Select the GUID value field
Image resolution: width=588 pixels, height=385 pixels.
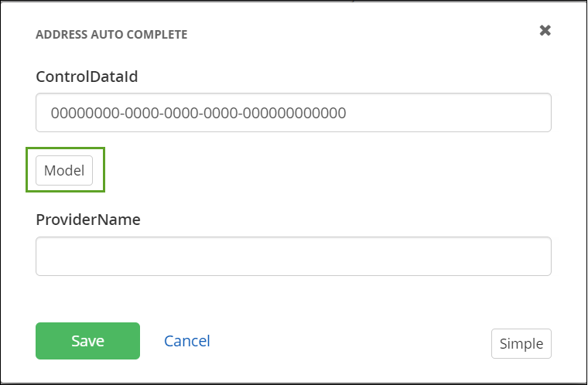click(x=293, y=113)
